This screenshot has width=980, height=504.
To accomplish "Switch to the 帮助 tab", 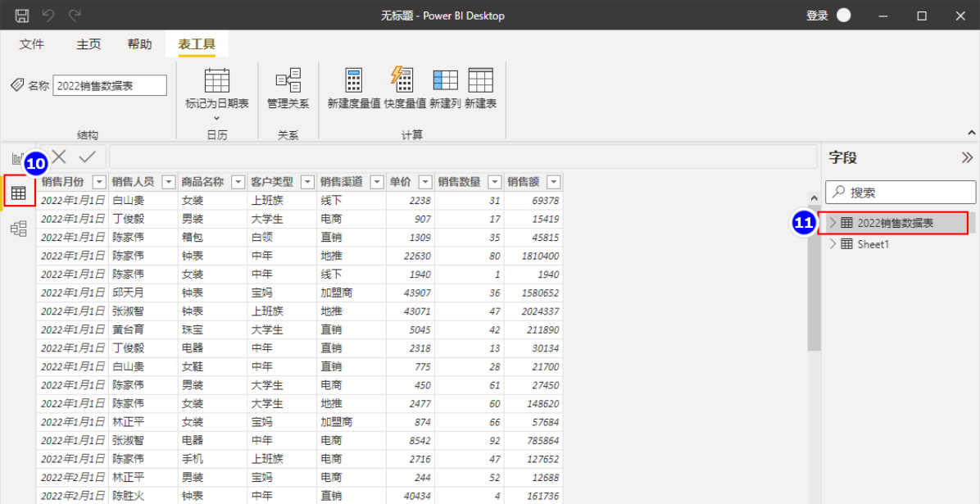I will click(x=139, y=44).
